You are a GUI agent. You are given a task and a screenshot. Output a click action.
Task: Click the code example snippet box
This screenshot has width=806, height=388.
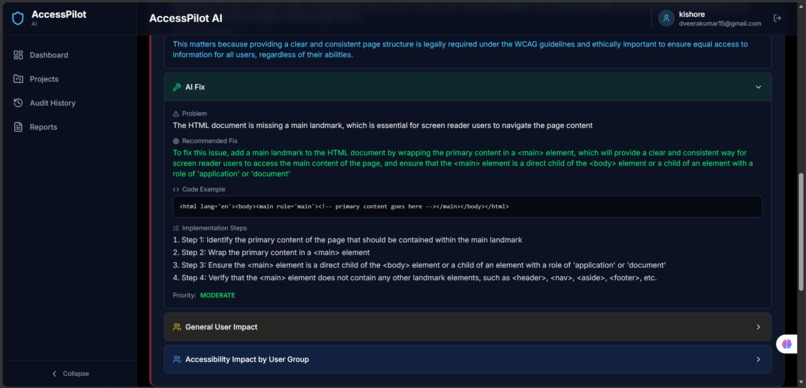467,206
